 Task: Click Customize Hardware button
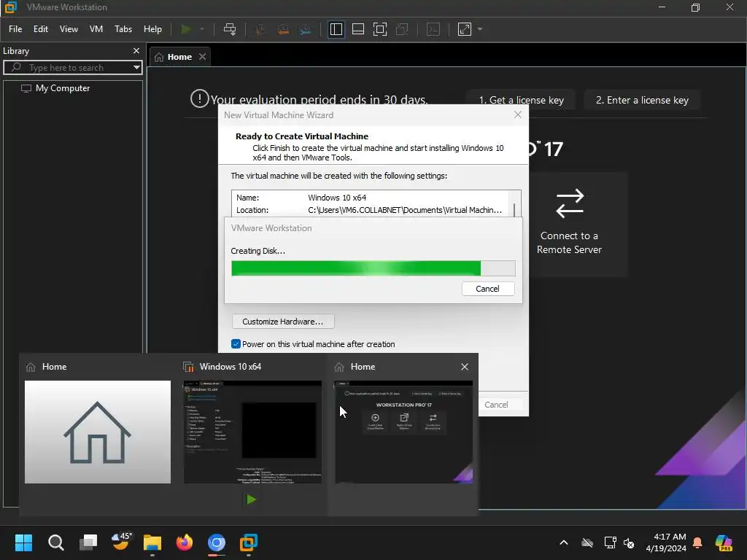coord(283,322)
